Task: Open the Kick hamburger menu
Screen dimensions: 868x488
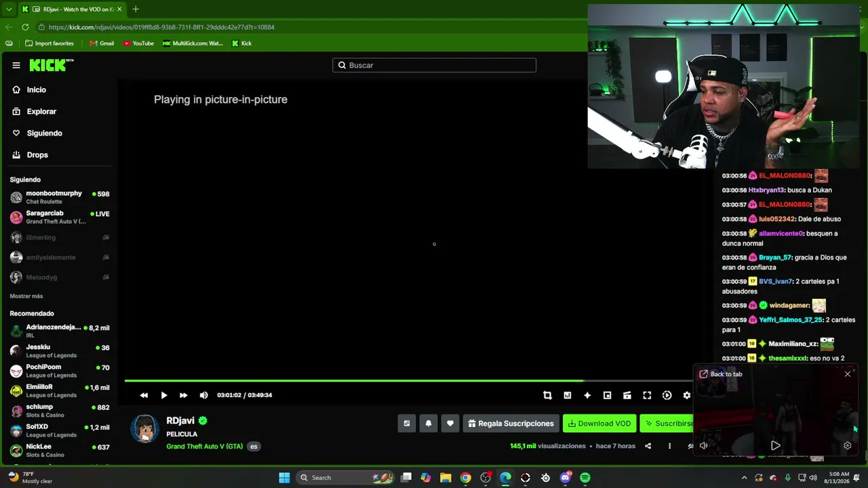Action: pos(16,65)
